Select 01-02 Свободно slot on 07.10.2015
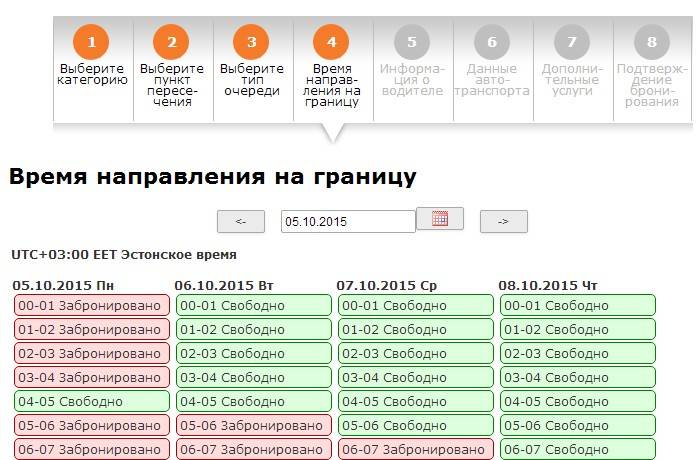The image size is (698, 460). coord(416,329)
